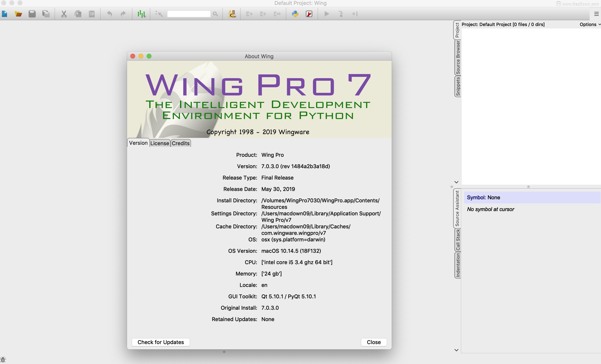Click the goto symbol pointer icon
This screenshot has height=364, width=601.
[x=159, y=14]
